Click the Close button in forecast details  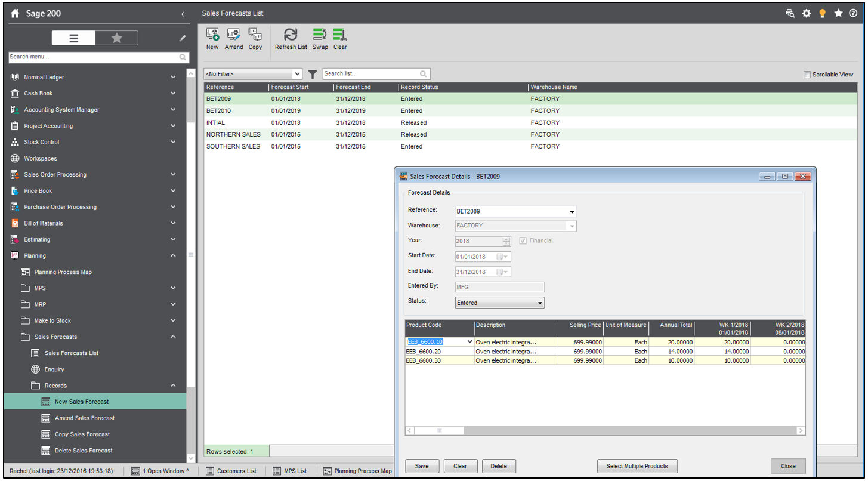[788, 466]
